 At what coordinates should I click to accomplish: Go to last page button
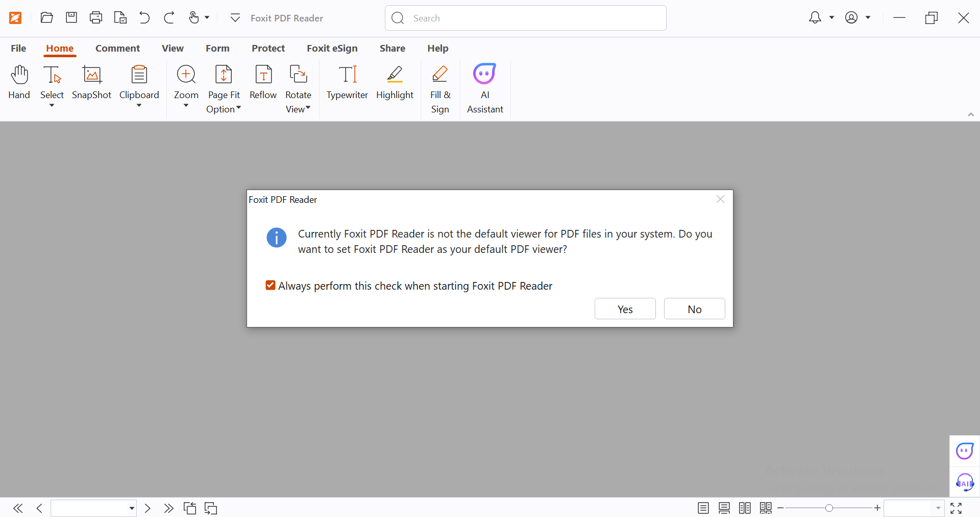coord(168,508)
